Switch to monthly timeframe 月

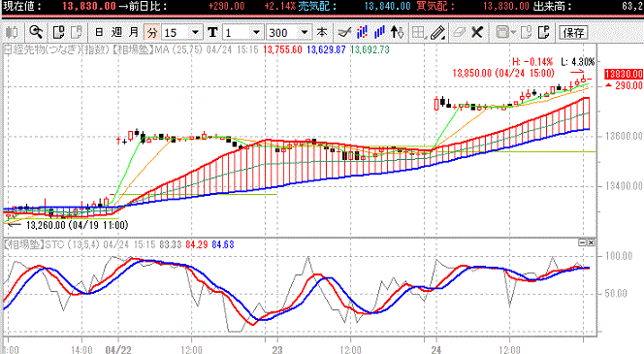pyautogui.click(x=134, y=32)
